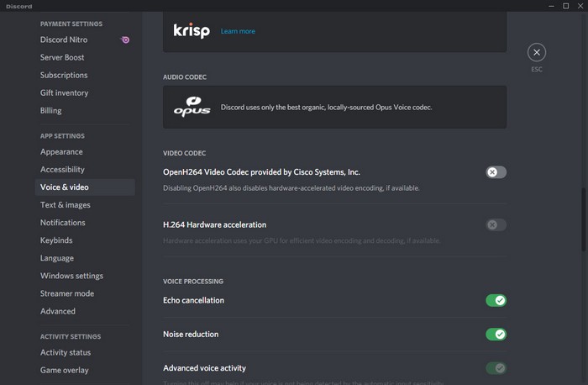The width and height of the screenshot is (588, 385).
Task: Select Voice & video in sidebar
Action: [x=85, y=187]
